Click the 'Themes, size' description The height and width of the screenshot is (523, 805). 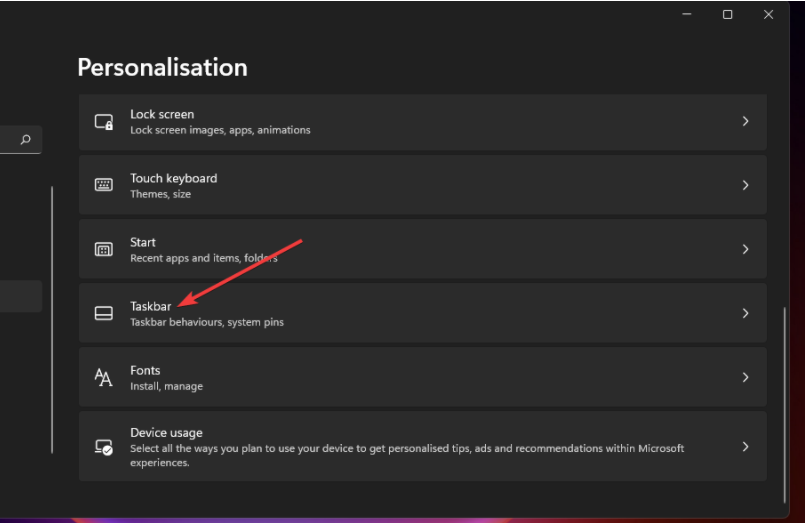click(x=161, y=194)
